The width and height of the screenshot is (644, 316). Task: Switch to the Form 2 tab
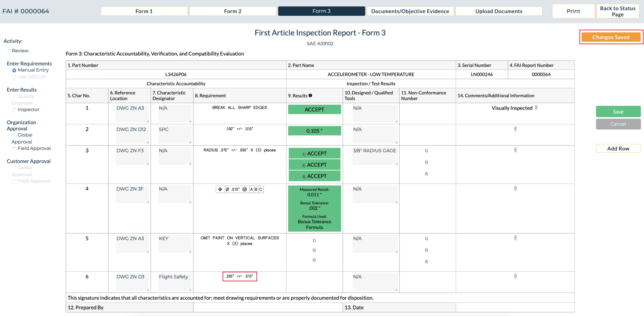tap(233, 11)
